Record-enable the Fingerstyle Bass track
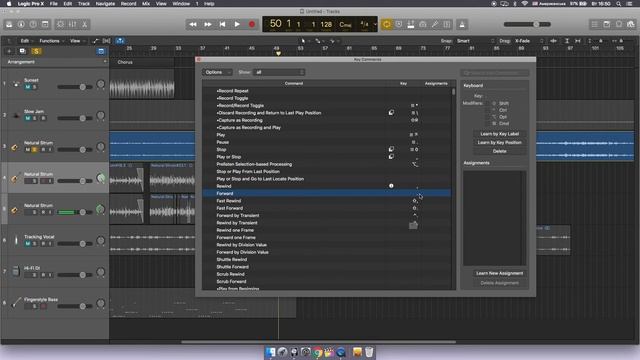Screen dimensions: 640x360 43,306
